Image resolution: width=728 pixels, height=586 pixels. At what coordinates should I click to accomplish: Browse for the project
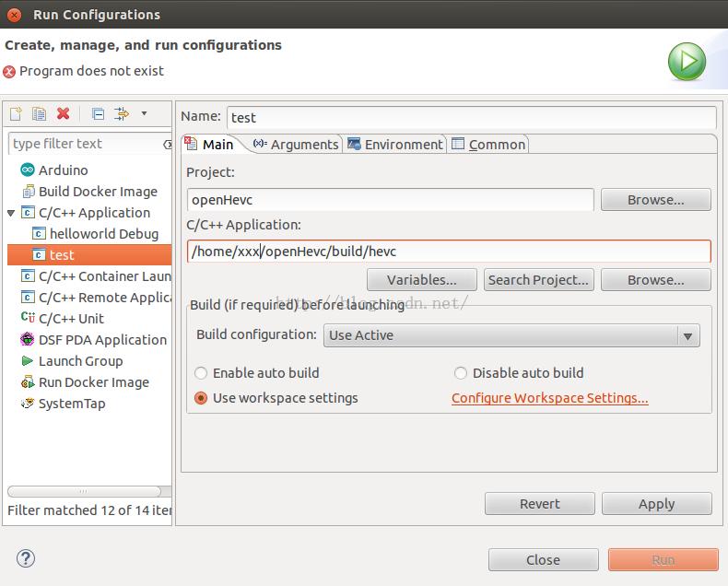pos(655,200)
